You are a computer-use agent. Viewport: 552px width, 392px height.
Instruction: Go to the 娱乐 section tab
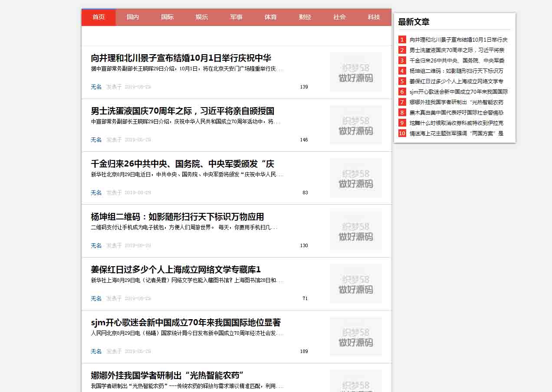click(x=201, y=17)
